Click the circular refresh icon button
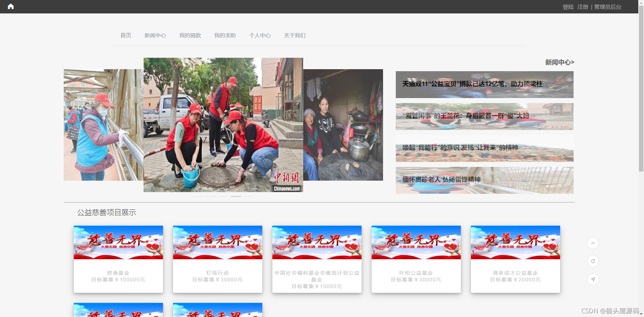The image size is (644, 317). tap(593, 261)
